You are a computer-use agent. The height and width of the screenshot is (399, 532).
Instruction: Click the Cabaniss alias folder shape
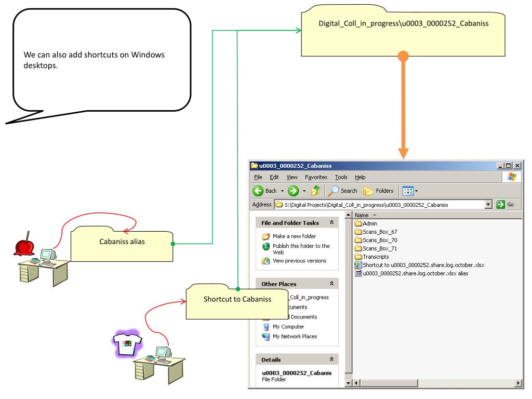pyautogui.click(x=122, y=244)
